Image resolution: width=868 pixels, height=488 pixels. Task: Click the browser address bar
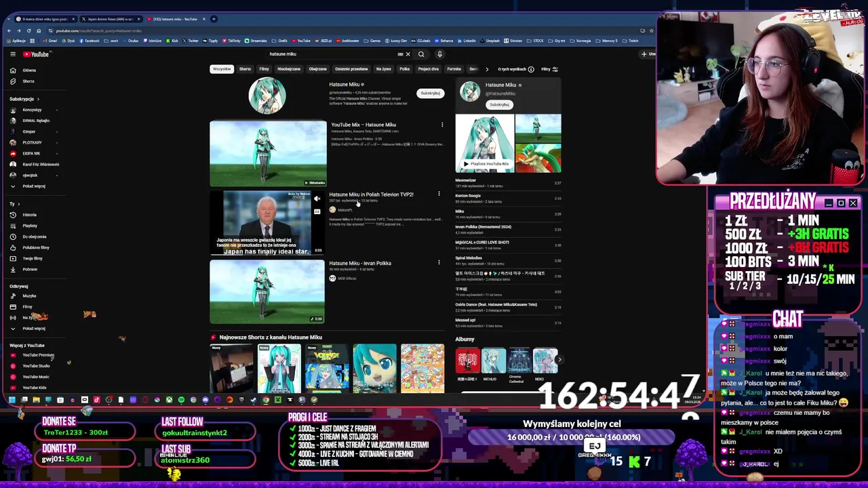click(339, 30)
